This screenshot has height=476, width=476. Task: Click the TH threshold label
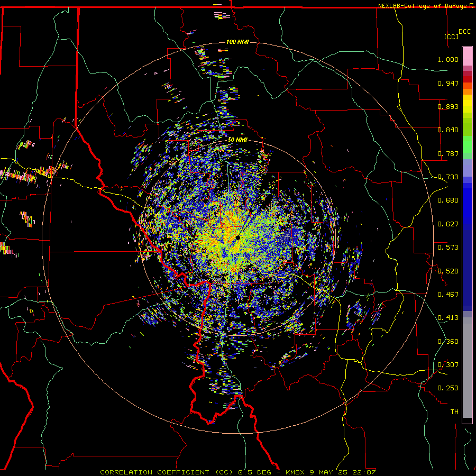point(454,412)
